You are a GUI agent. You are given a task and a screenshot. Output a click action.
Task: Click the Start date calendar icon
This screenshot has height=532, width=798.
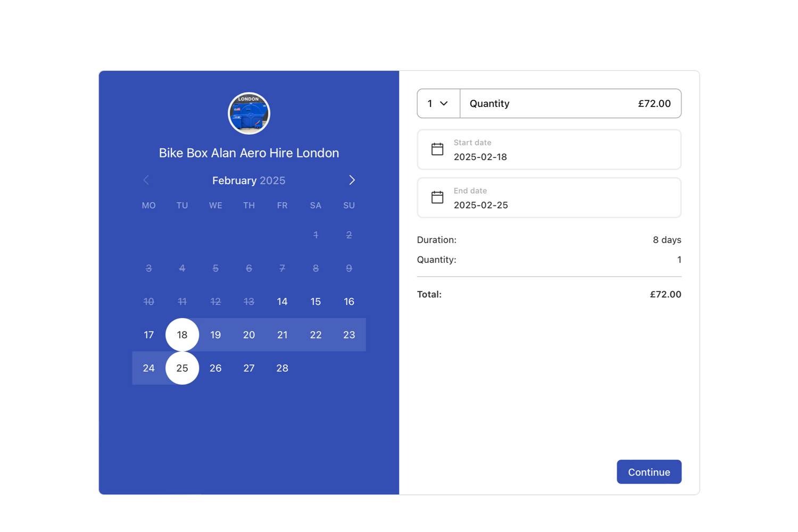tap(437, 149)
